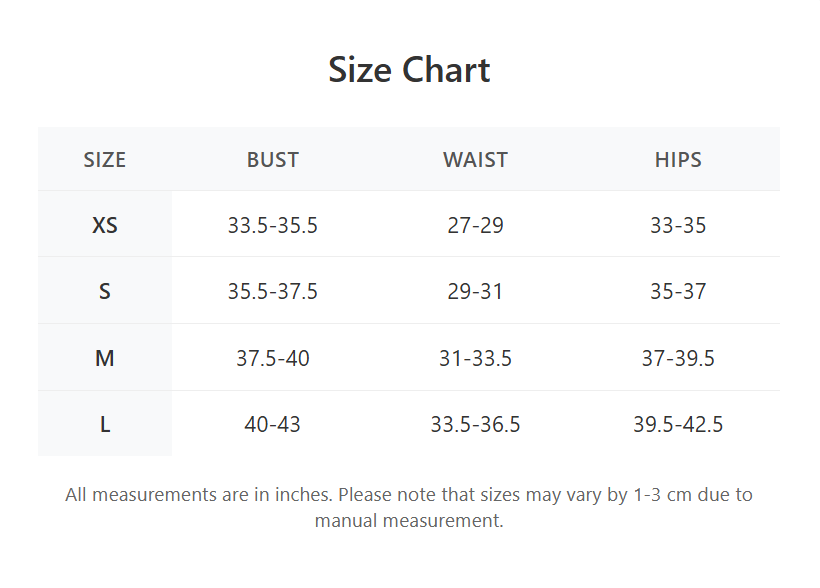Viewport: 820px width, 588px height.
Task: Select M waist value 31-33.5
Action: pyautogui.click(x=475, y=358)
